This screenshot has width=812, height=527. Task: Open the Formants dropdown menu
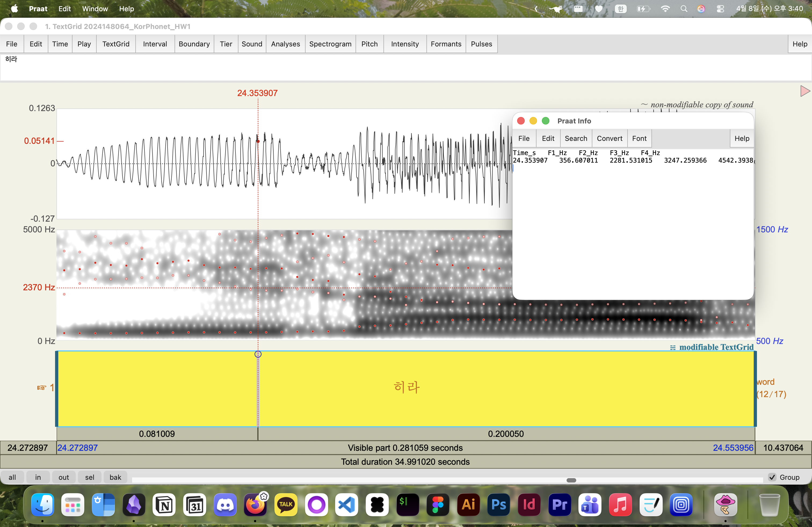(445, 44)
